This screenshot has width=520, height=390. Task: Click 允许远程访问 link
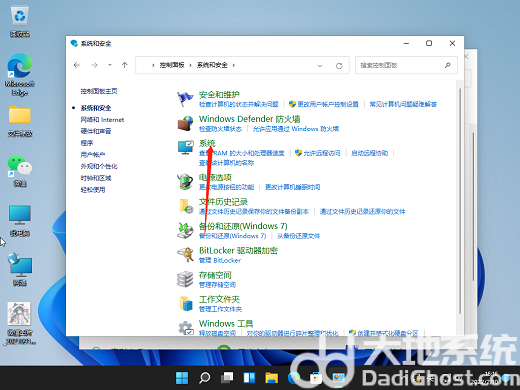coord(322,153)
